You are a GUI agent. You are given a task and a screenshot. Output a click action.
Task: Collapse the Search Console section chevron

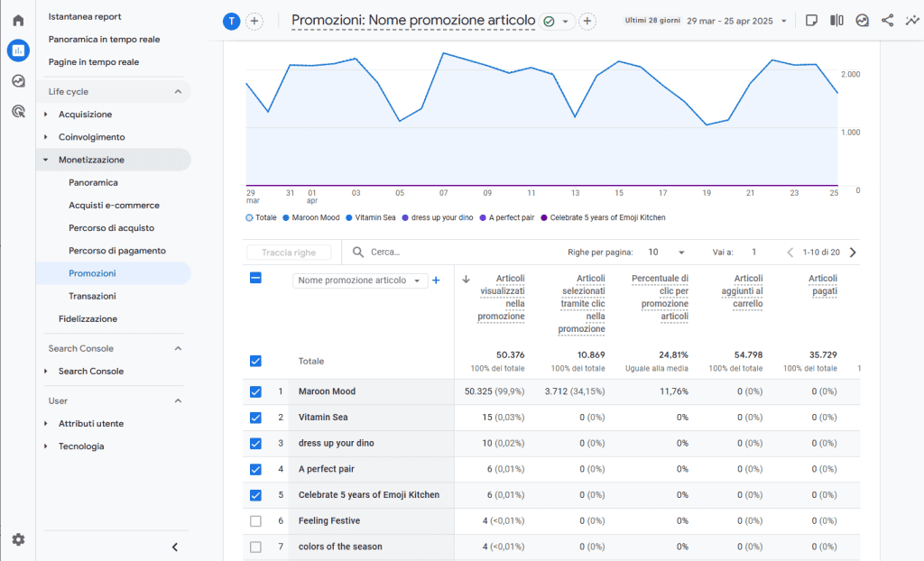(178, 348)
